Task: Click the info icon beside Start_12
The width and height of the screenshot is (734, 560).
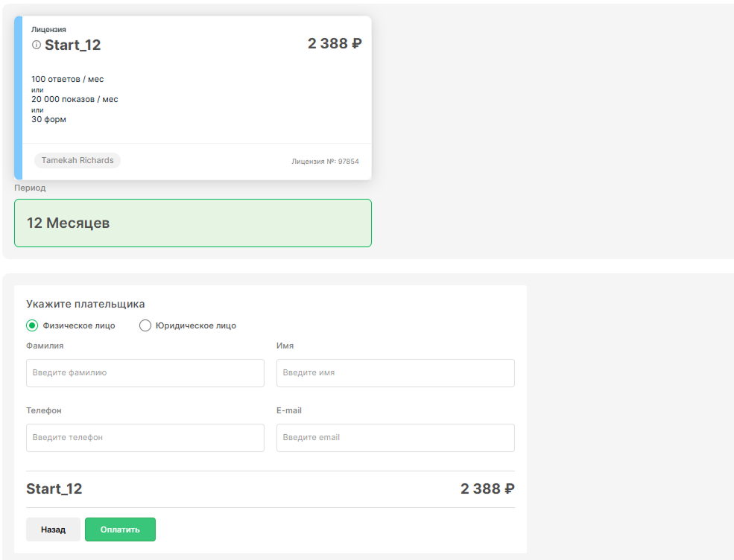Action: pyautogui.click(x=36, y=45)
